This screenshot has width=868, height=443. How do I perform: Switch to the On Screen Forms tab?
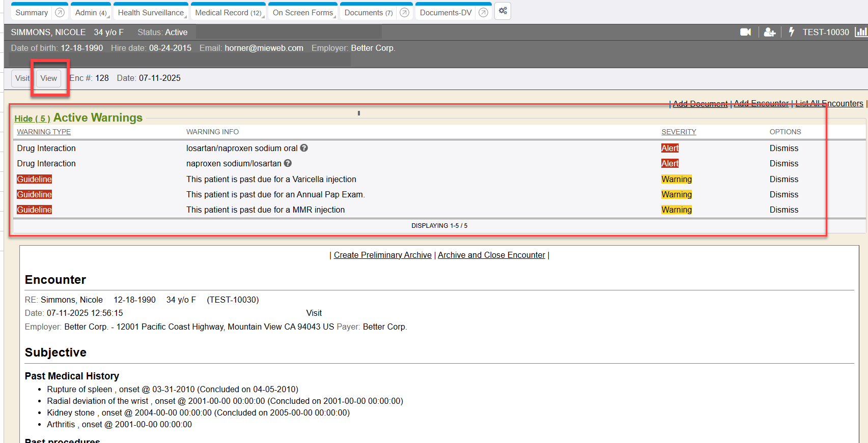point(302,13)
